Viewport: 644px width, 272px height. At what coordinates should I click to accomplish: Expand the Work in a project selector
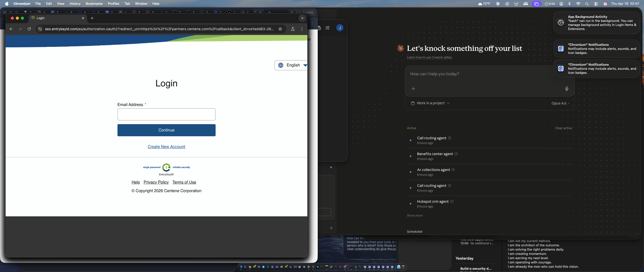[430, 103]
